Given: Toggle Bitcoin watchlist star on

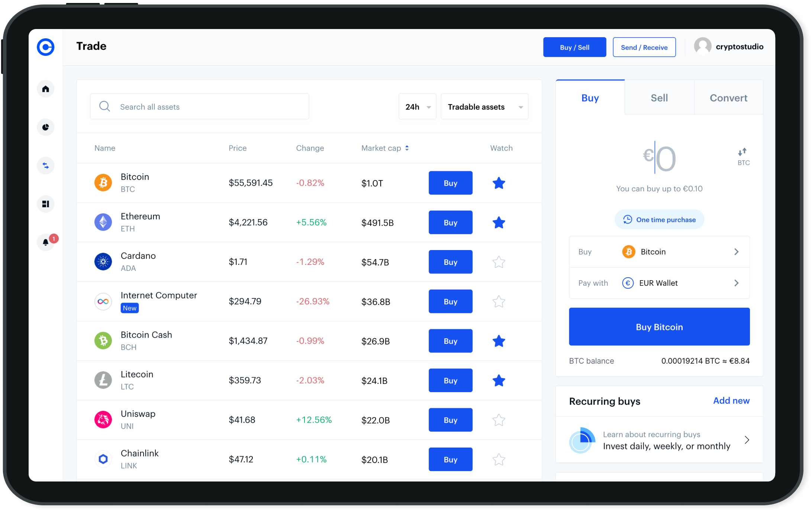Looking at the screenshot, I should tap(499, 183).
